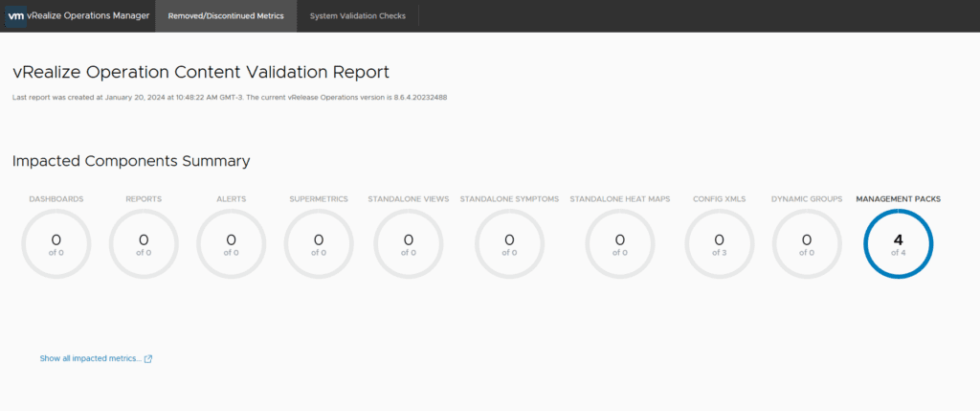
Task: Select the Alerts donut chart
Action: [232, 244]
